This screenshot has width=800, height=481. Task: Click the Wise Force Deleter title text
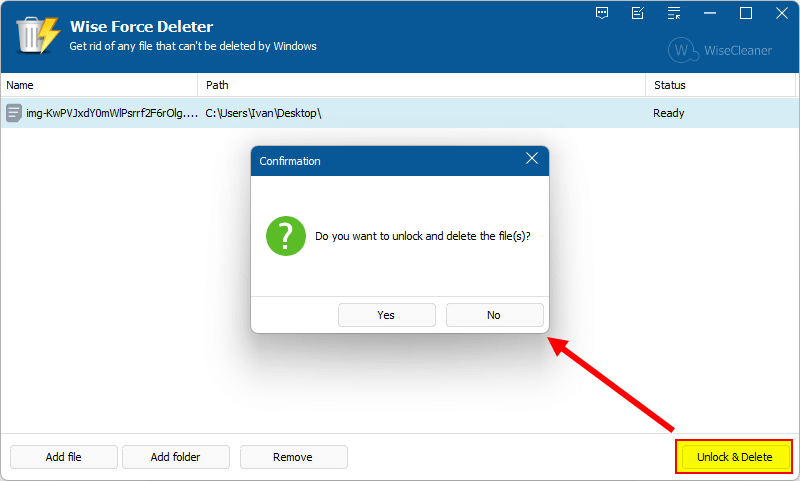[x=141, y=27]
